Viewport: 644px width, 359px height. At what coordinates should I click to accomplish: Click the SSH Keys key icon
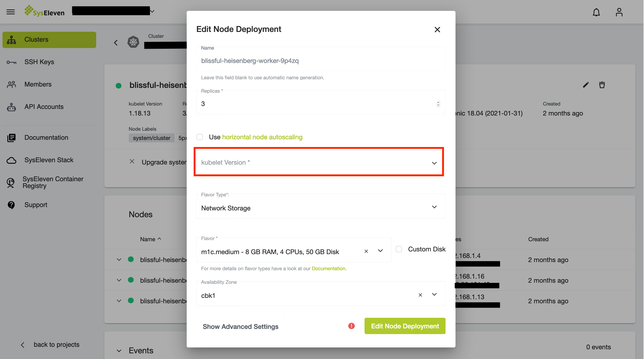tap(11, 62)
